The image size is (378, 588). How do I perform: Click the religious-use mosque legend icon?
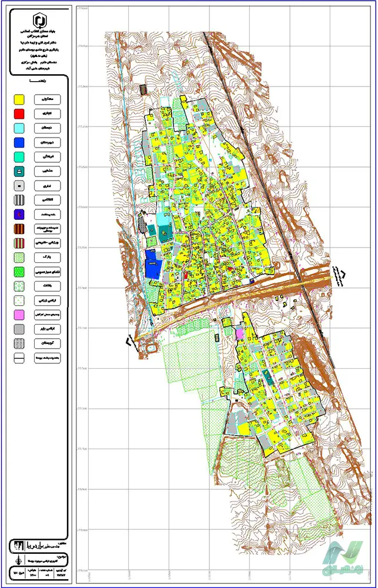19,171
